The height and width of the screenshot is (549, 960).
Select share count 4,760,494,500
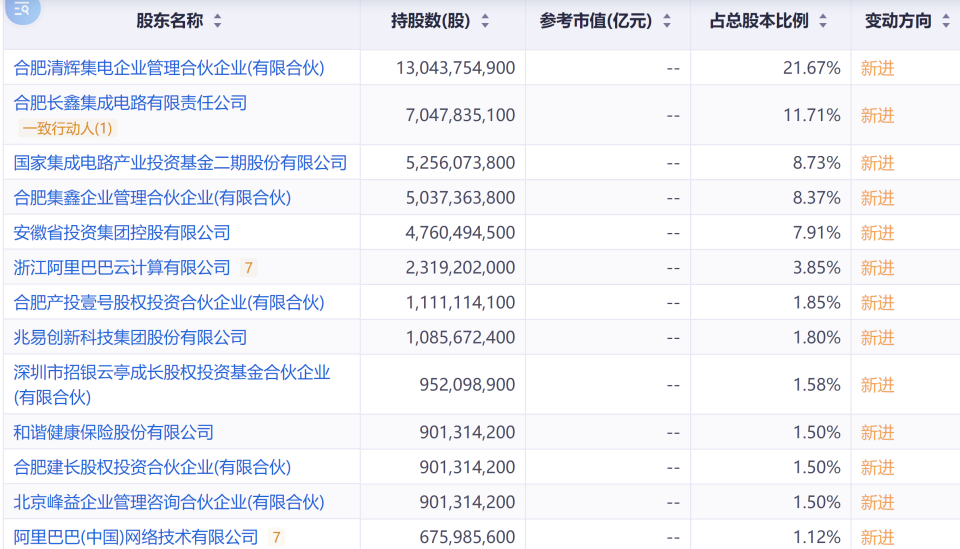coord(460,233)
